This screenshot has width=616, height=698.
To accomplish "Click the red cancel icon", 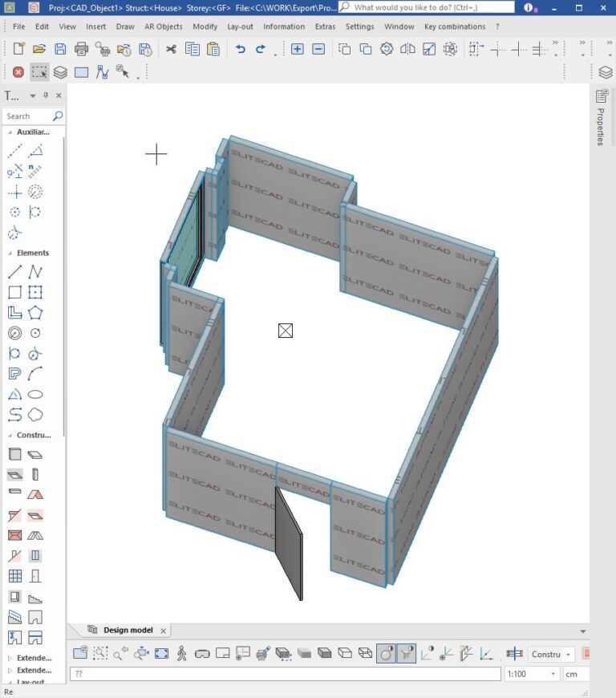I will click(x=18, y=71).
